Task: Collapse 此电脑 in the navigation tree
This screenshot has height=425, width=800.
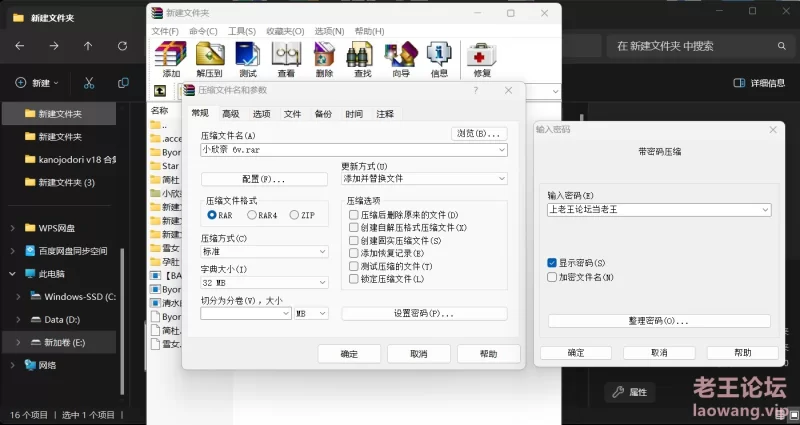Action: [x=13, y=274]
